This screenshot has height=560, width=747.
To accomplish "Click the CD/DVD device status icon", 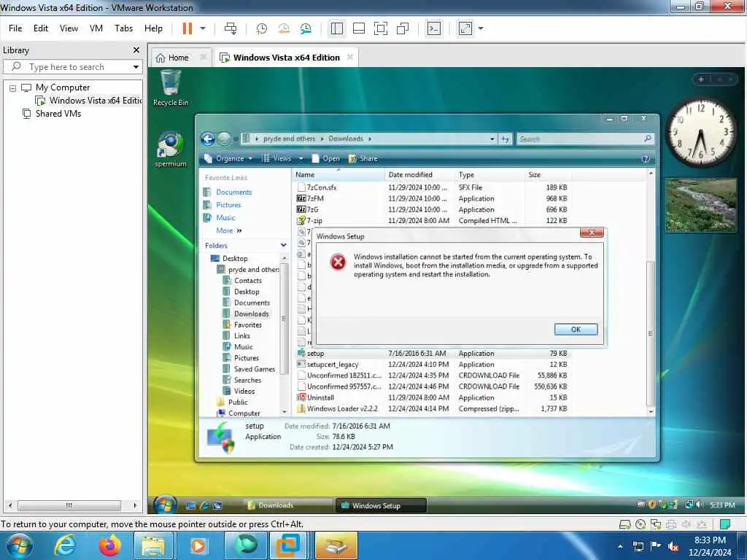I will (640, 524).
